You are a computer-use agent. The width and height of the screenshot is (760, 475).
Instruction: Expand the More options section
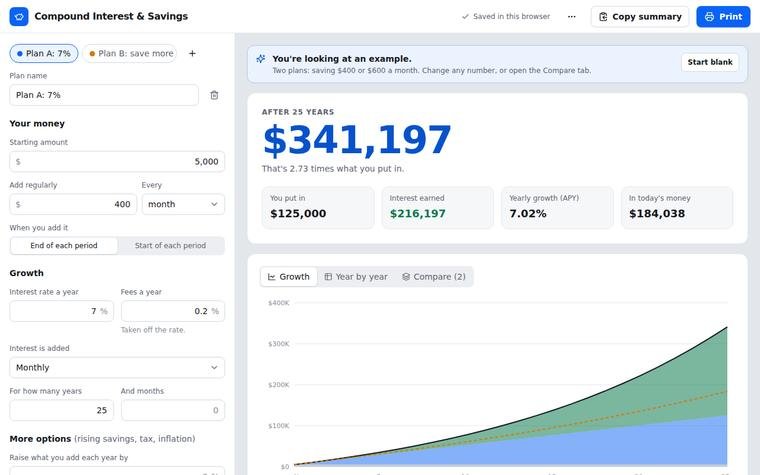(x=102, y=439)
